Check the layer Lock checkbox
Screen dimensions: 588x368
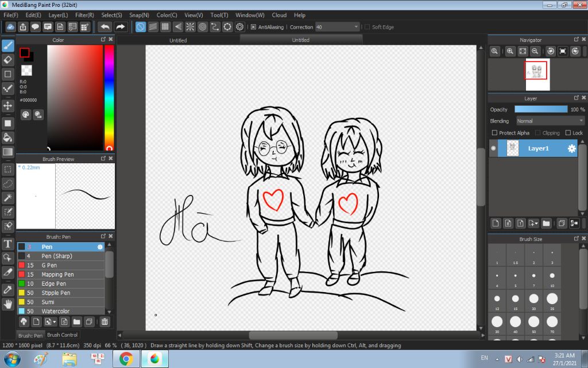(x=568, y=133)
